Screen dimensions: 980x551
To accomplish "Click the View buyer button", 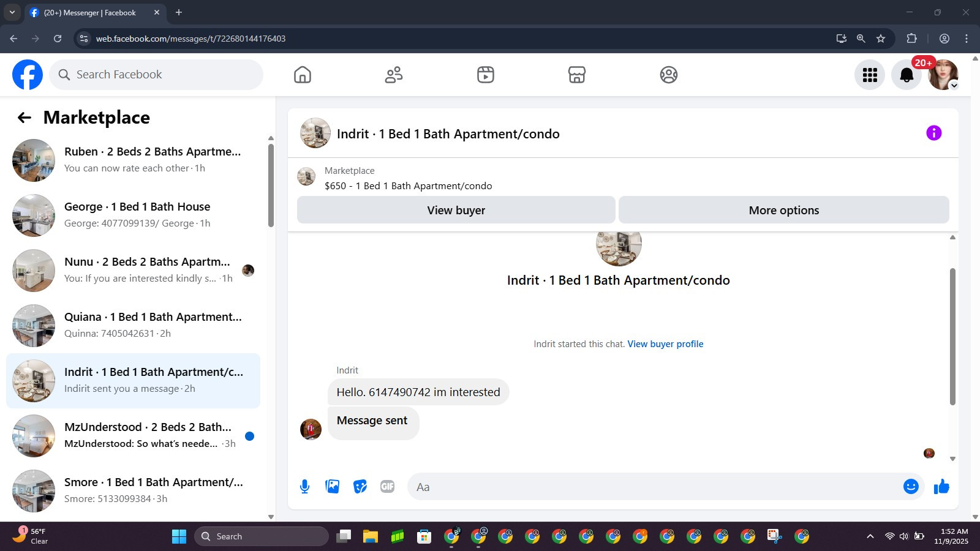I will 456,210.
